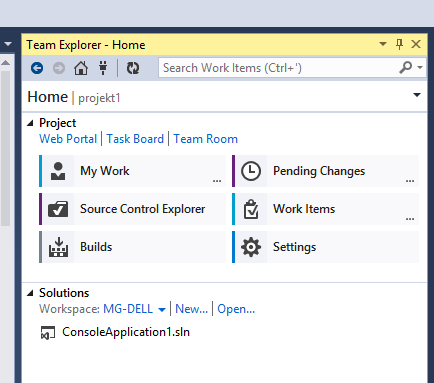Open My Work tile
434x383 pixels.
(x=132, y=171)
